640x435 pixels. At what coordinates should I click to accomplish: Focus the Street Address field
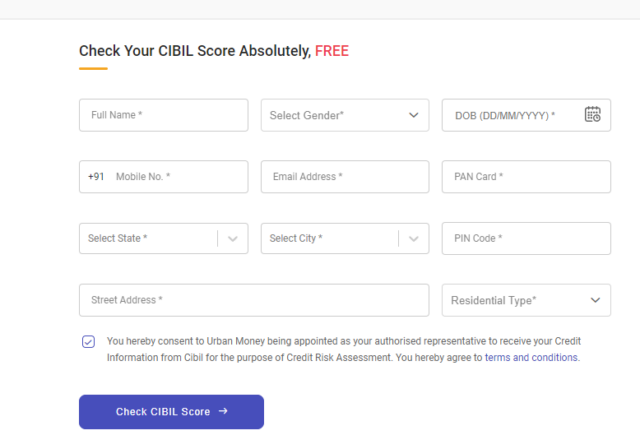254,300
